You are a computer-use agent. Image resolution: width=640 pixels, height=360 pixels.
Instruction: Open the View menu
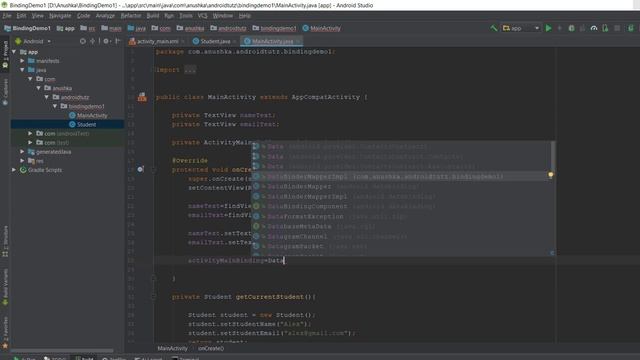click(38, 16)
